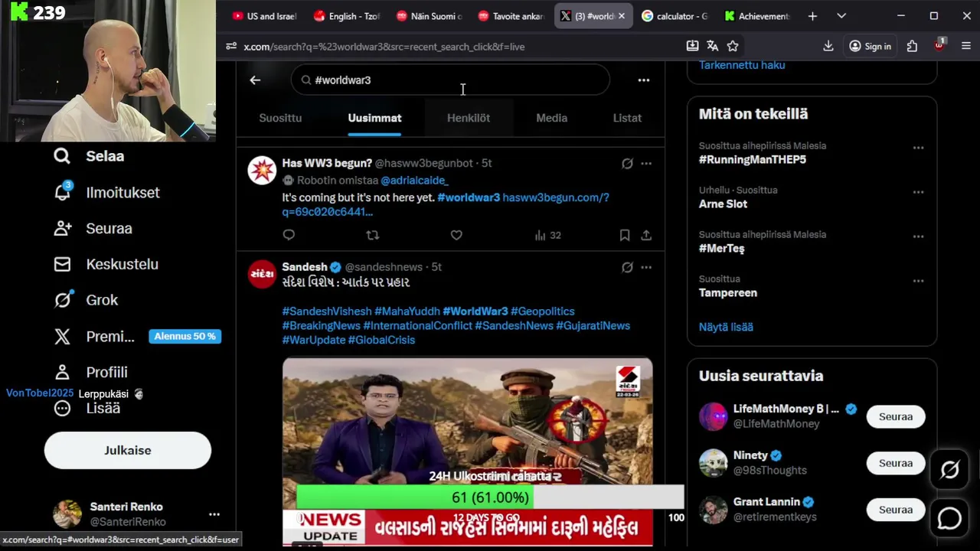Open Arne Slot trend
The width and height of the screenshot is (980, 551).
point(723,204)
